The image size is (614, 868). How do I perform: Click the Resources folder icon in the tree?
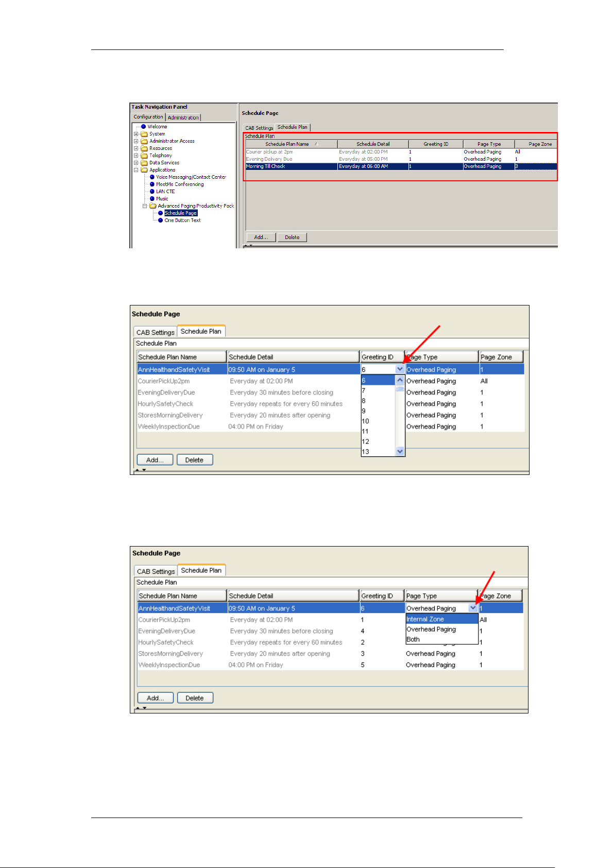pos(144,148)
